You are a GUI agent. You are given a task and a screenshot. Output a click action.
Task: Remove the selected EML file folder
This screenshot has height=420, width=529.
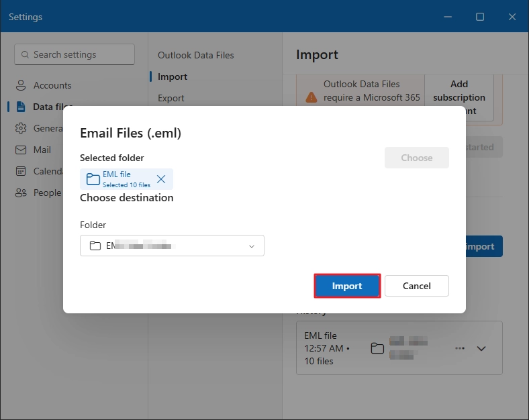point(161,179)
